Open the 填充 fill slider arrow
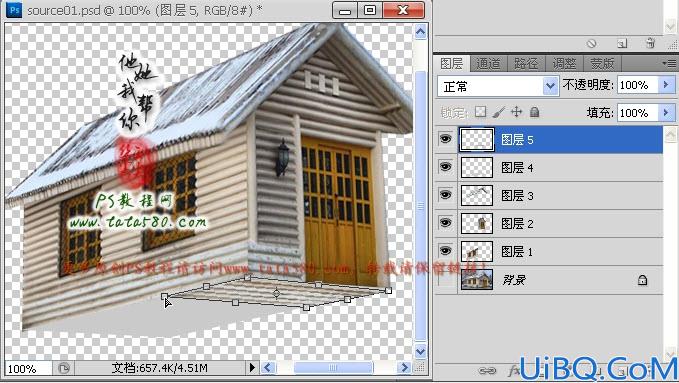679x383 pixels. pyautogui.click(x=666, y=113)
